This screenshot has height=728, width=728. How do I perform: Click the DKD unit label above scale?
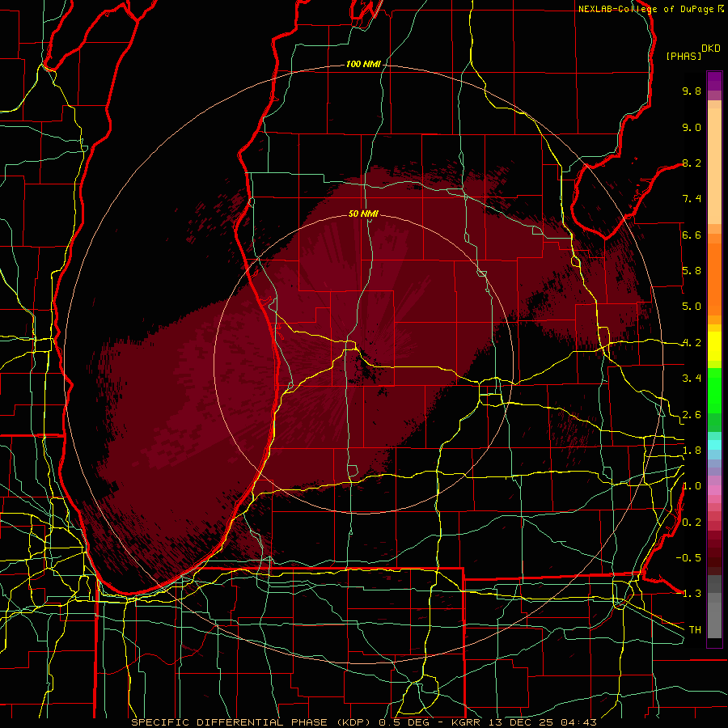(x=711, y=49)
